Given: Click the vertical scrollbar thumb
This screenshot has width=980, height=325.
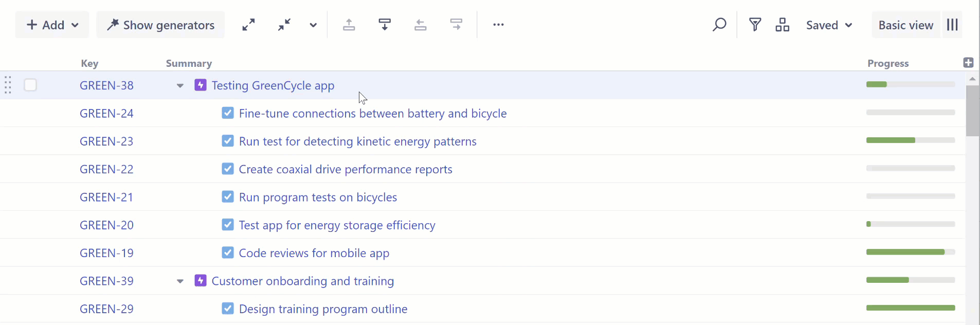Looking at the screenshot, I should click(972, 111).
